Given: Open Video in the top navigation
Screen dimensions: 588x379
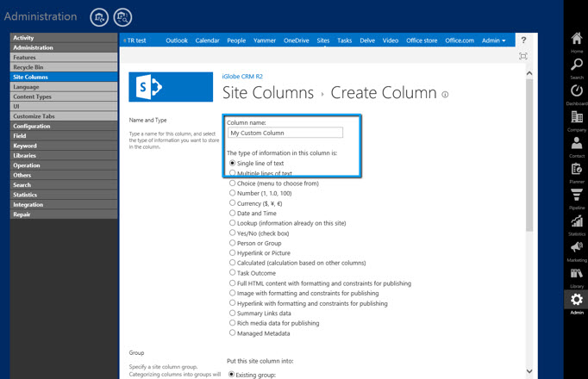Looking at the screenshot, I should coord(391,40).
